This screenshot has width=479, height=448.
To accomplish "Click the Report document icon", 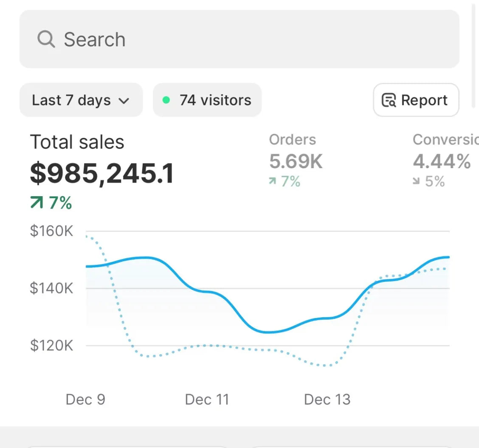I will [x=389, y=100].
